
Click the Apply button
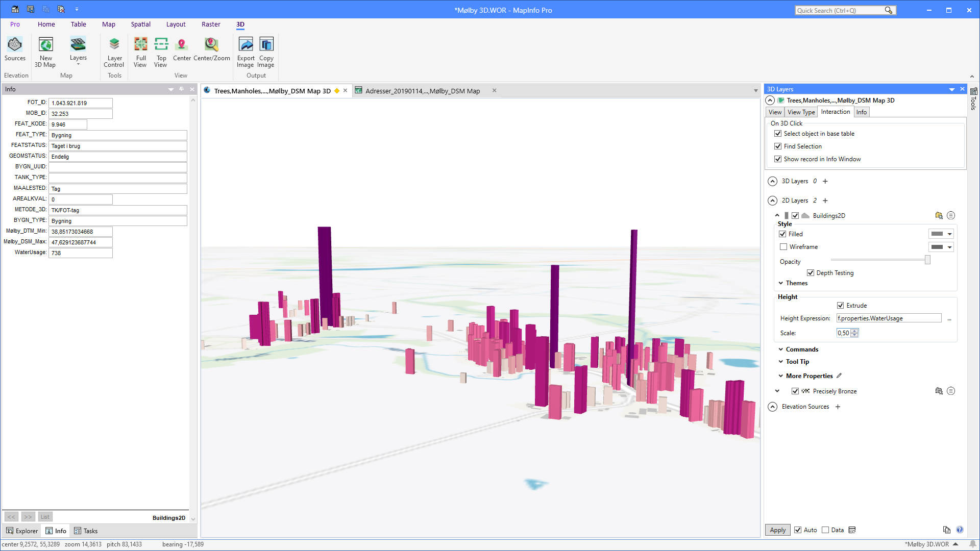coord(777,530)
